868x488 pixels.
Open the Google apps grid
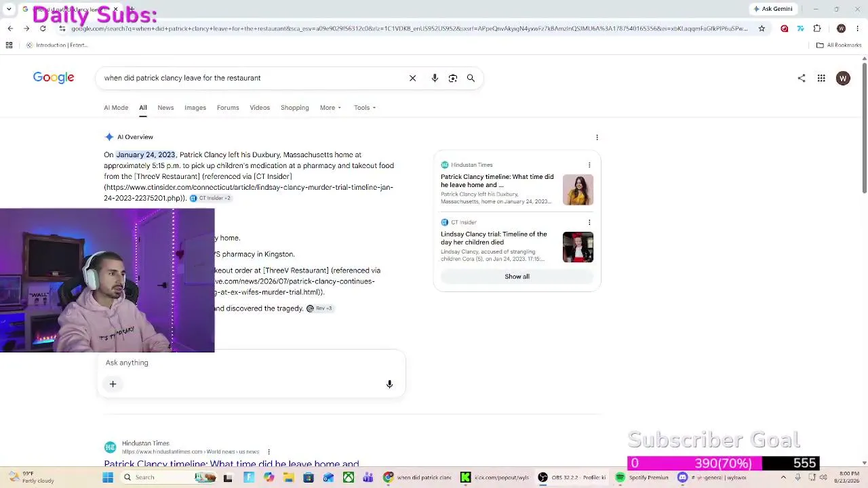pos(821,78)
